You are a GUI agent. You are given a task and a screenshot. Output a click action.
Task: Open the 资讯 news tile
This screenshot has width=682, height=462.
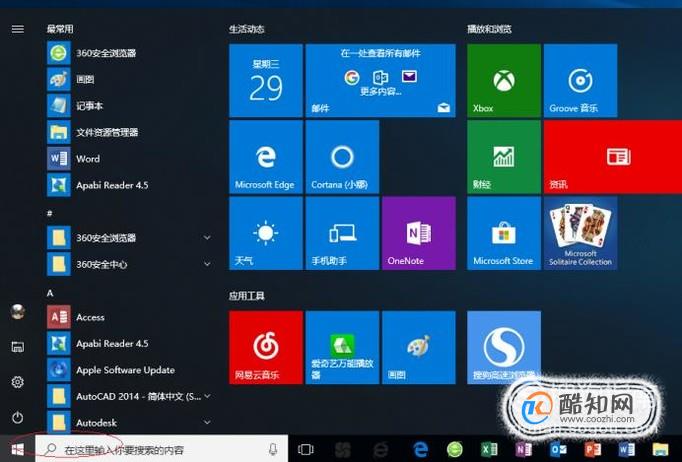coord(613,157)
